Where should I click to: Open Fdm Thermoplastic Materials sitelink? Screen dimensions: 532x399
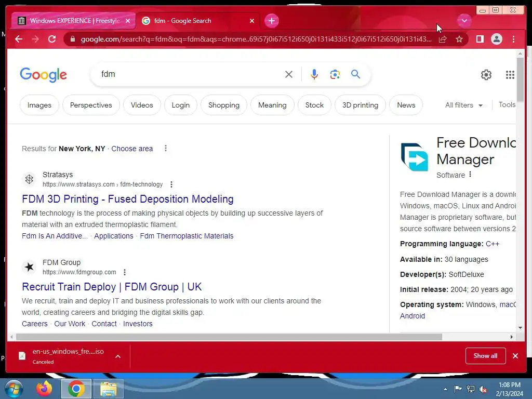tap(187, 236)
